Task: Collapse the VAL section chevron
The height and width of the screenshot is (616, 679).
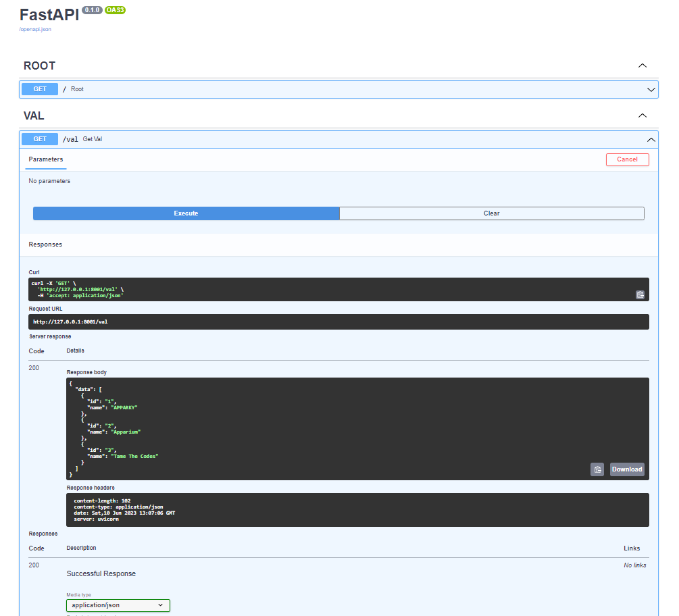Action: click(x=643, y=115)
